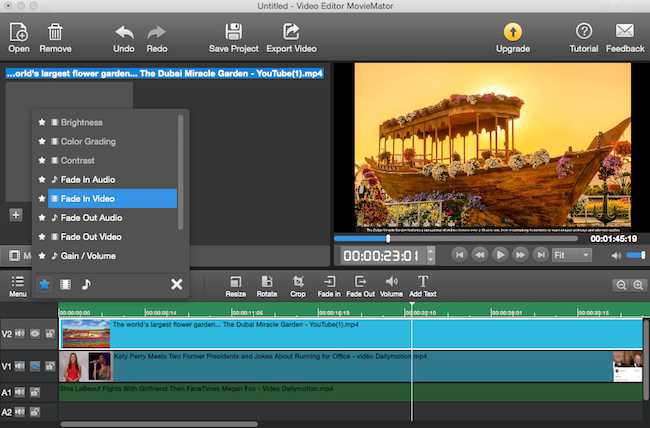
Task: Save Project using the floppy disk icon
Action: [x=233, y=32]
